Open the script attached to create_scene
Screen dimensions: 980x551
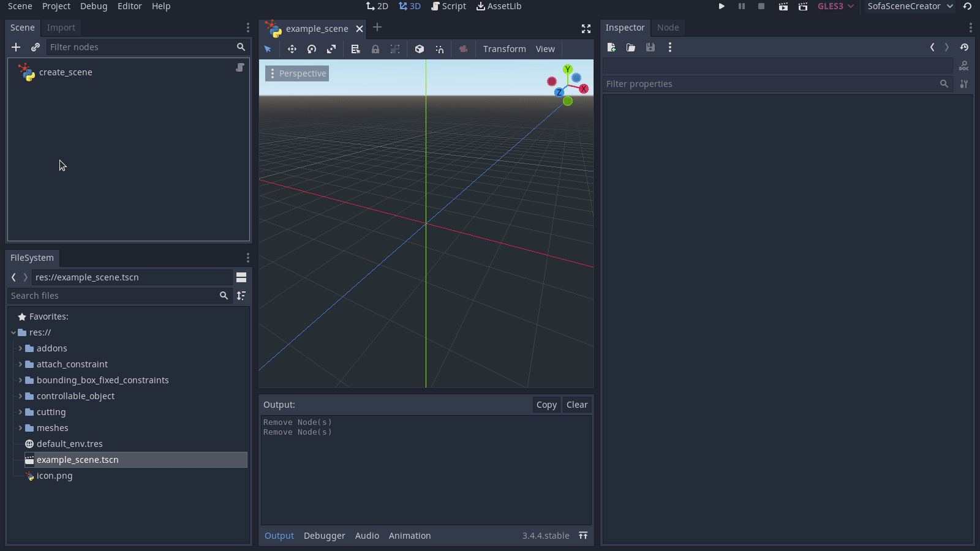[240, 67]
